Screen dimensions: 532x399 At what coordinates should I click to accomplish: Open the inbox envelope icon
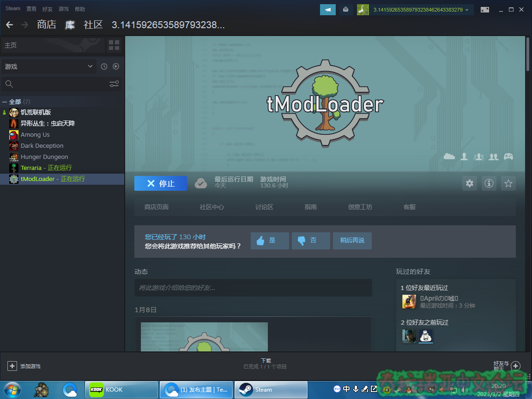(345, 10)
